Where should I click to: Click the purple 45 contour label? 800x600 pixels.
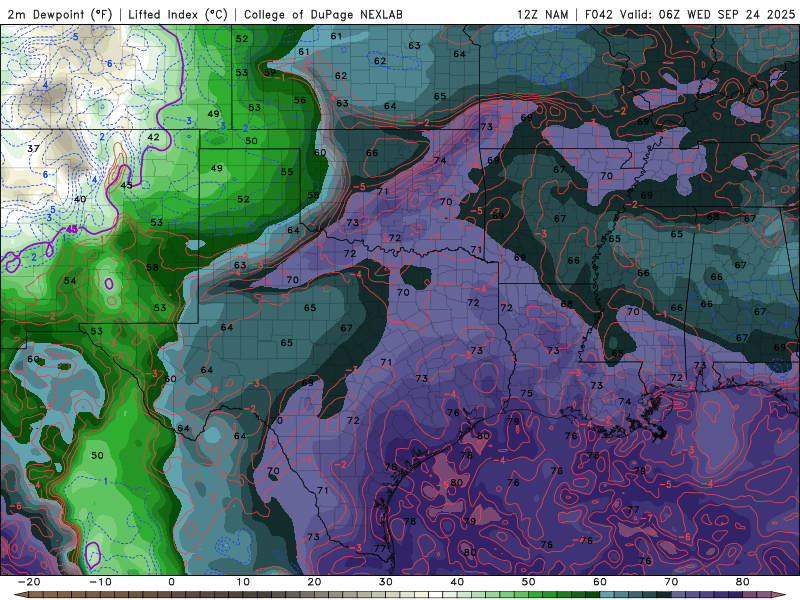point(72,229)
